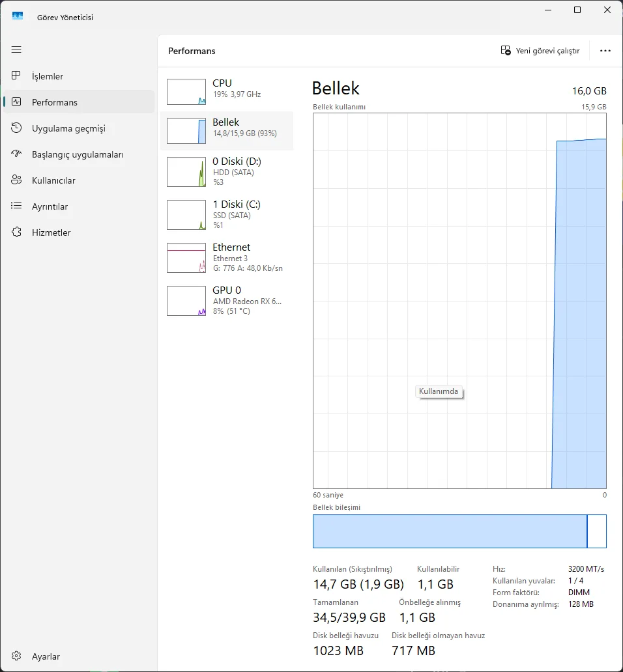623x672 pixels.
Task: Click the '128 MB' hardware reserved value
Action: (581, 604)
